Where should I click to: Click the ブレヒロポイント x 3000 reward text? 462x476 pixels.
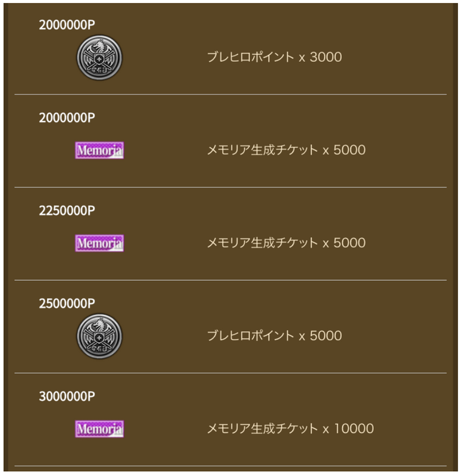(274, 57)
